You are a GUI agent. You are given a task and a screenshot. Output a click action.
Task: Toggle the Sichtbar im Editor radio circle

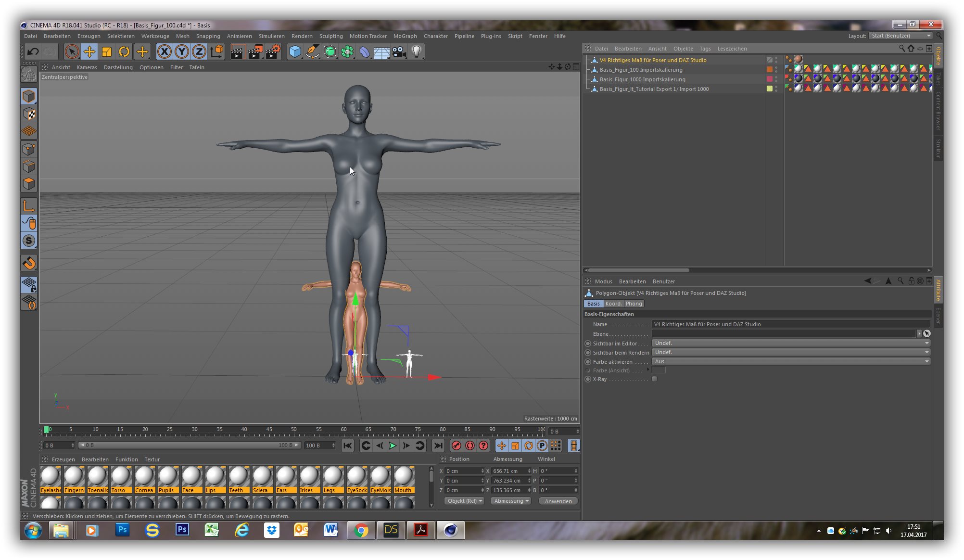coord(588,344)
